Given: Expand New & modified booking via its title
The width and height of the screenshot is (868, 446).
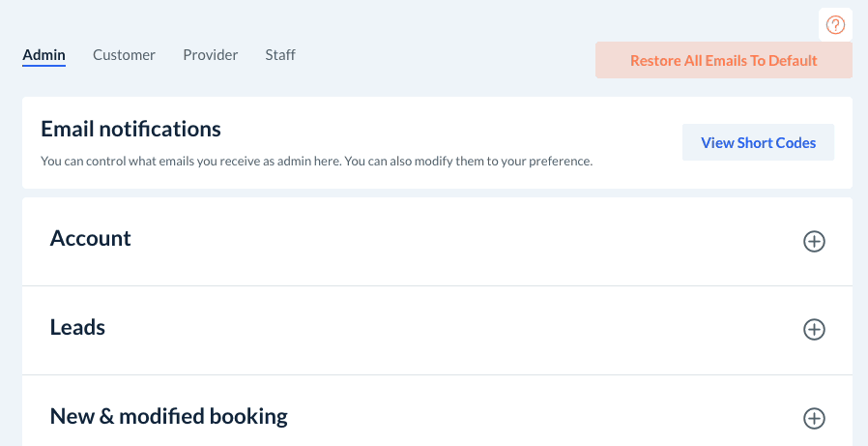Looking at the screenshot, I should point(168,416).
